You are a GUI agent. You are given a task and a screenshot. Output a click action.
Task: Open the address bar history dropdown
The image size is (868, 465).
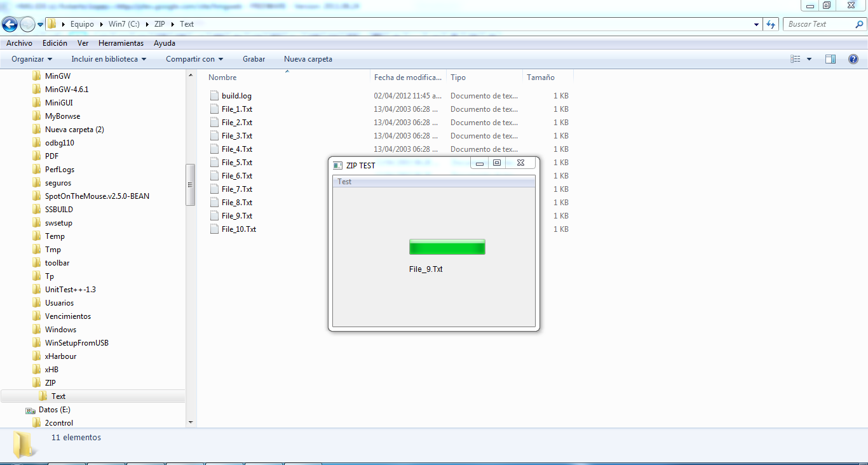[x=756, y=24]
